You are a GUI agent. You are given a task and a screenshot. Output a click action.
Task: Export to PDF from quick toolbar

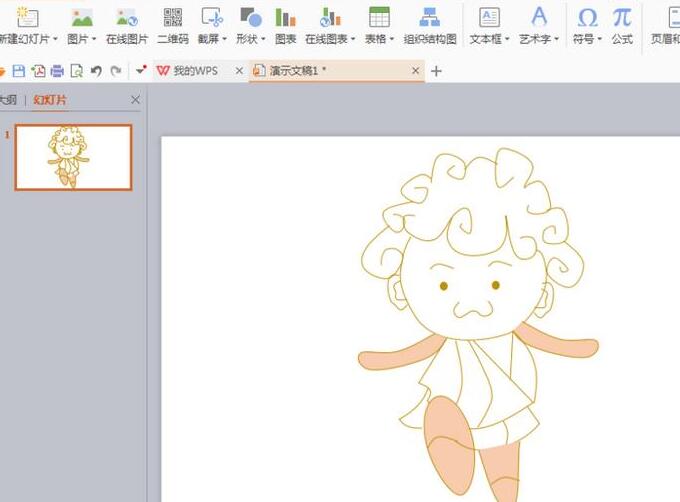pos(38,71)
